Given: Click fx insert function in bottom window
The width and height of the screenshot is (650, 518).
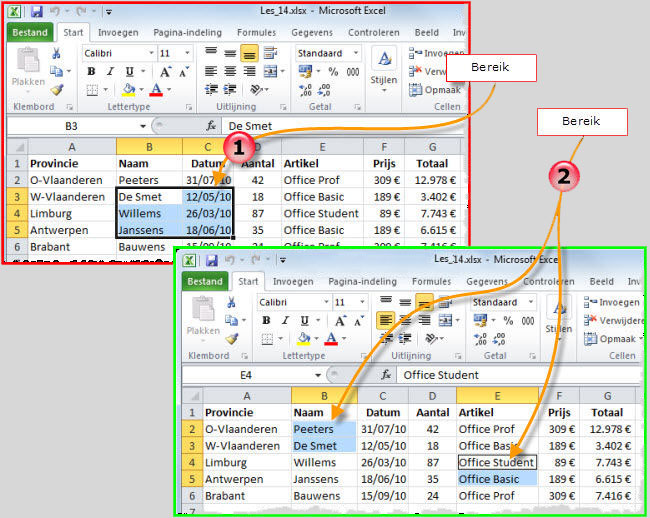Looking at the screenshot, I should 386,375.
